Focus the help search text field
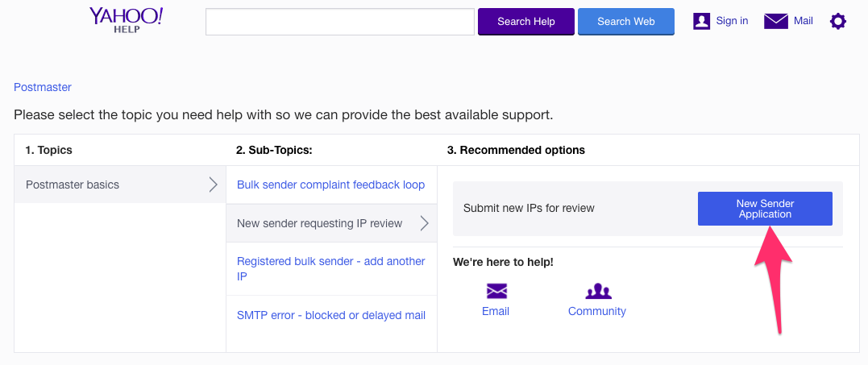 (340, 22)
